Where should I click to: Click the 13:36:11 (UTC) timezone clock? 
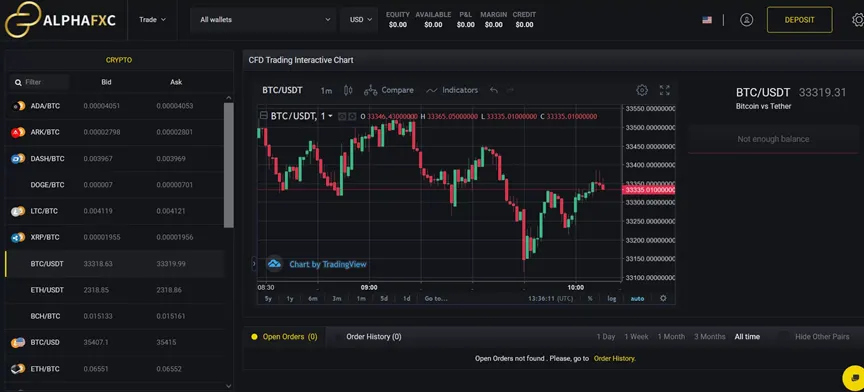pyautogui.click(x=551, y=298)
